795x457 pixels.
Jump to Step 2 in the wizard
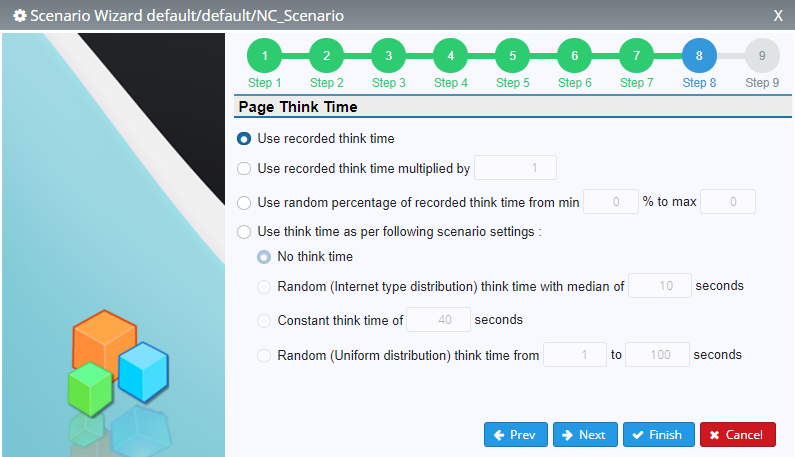point(327,55)
